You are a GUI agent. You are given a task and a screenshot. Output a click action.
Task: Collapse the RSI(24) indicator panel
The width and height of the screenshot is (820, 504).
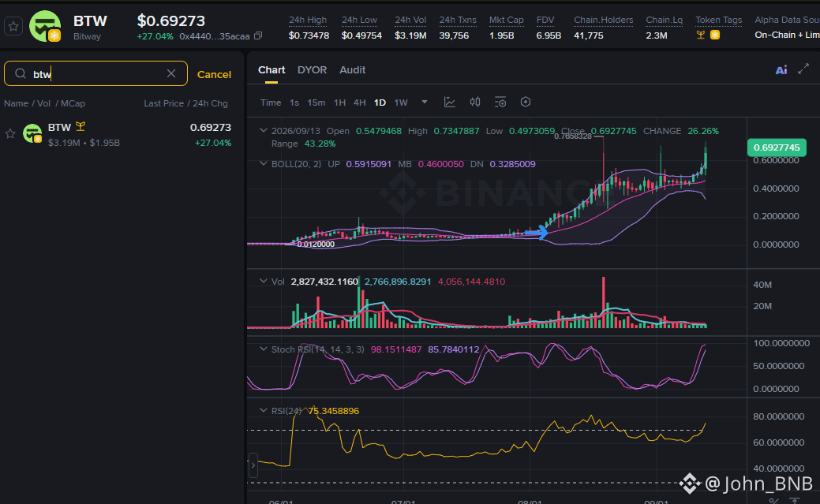coord(263,410)
